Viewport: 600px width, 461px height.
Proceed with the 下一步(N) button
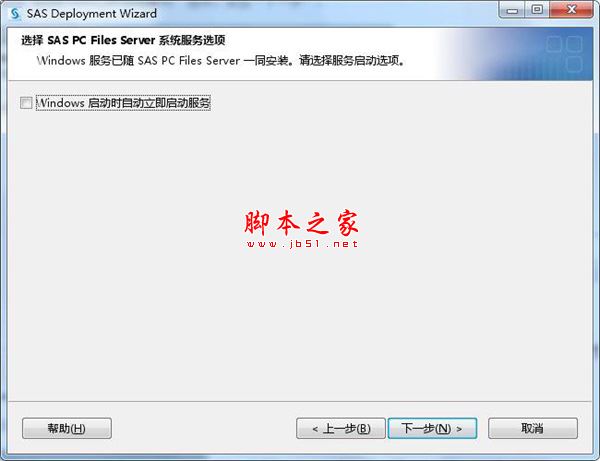(x=432, y=428)
